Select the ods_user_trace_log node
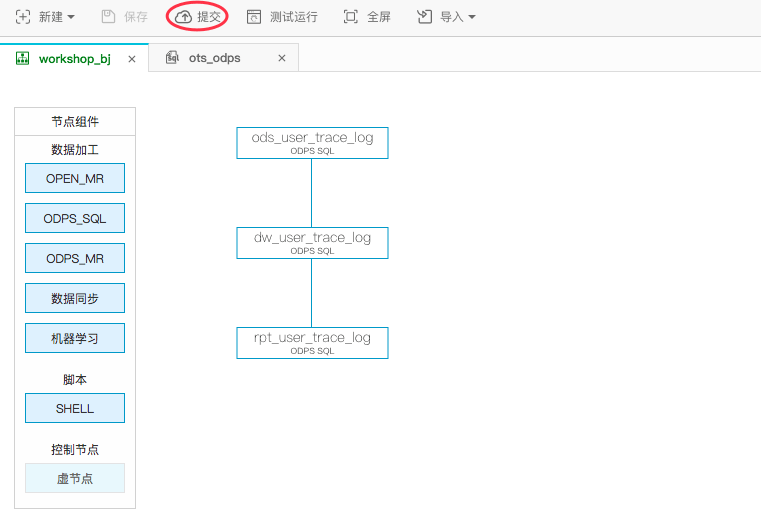The height and width of the screenshot is (513, 761). (312, 143)
